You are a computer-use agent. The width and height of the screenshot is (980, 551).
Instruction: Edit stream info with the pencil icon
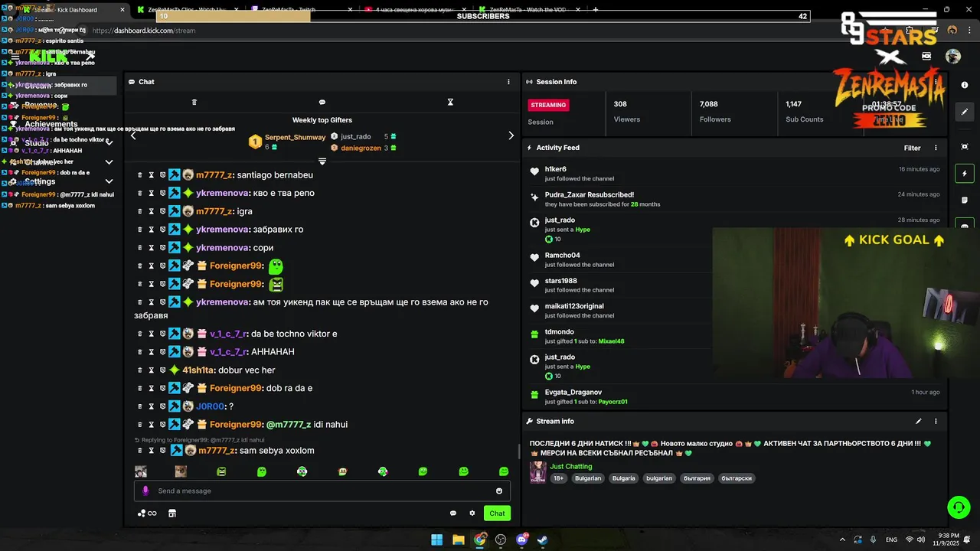919,421
